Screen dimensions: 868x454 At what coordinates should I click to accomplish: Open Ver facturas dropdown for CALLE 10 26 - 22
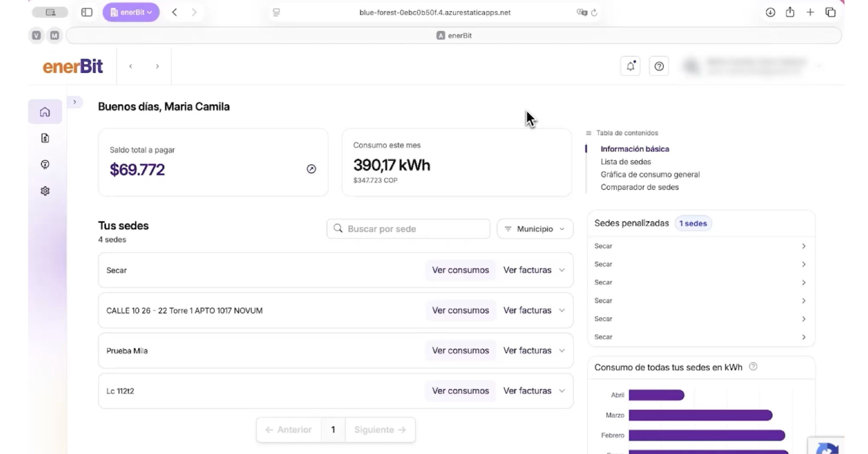point(534,310)
